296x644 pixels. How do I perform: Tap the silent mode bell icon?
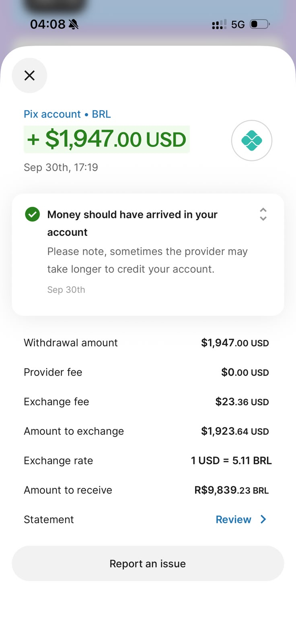click(x=74, y=25)
